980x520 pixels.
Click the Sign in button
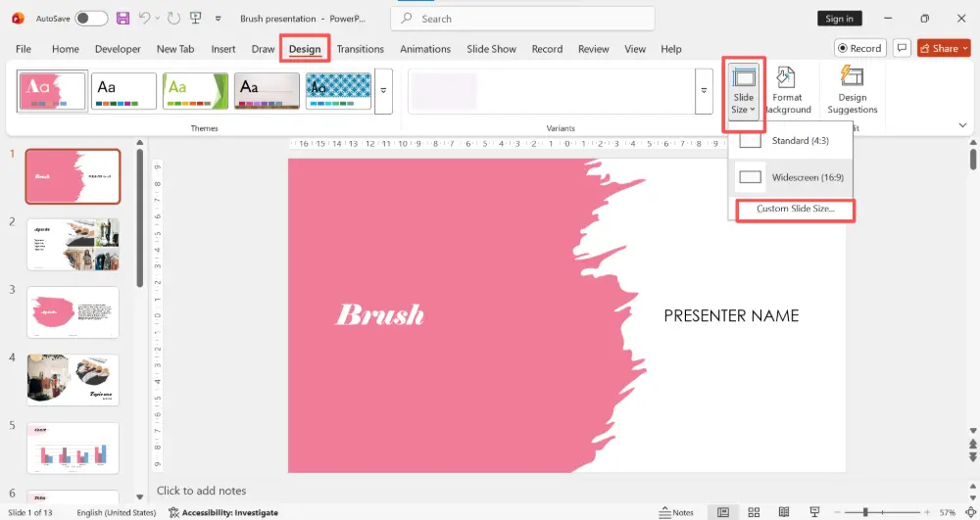click(840, 19)
